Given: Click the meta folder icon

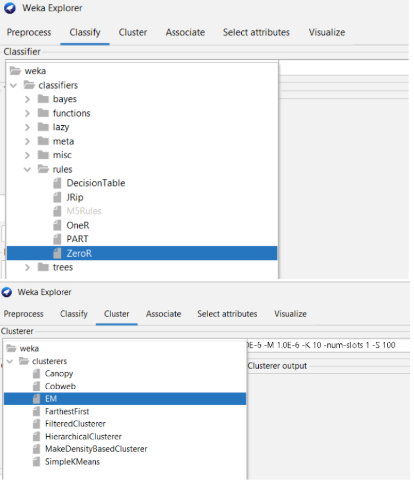Looking at the screenshot, I should 43,141.
